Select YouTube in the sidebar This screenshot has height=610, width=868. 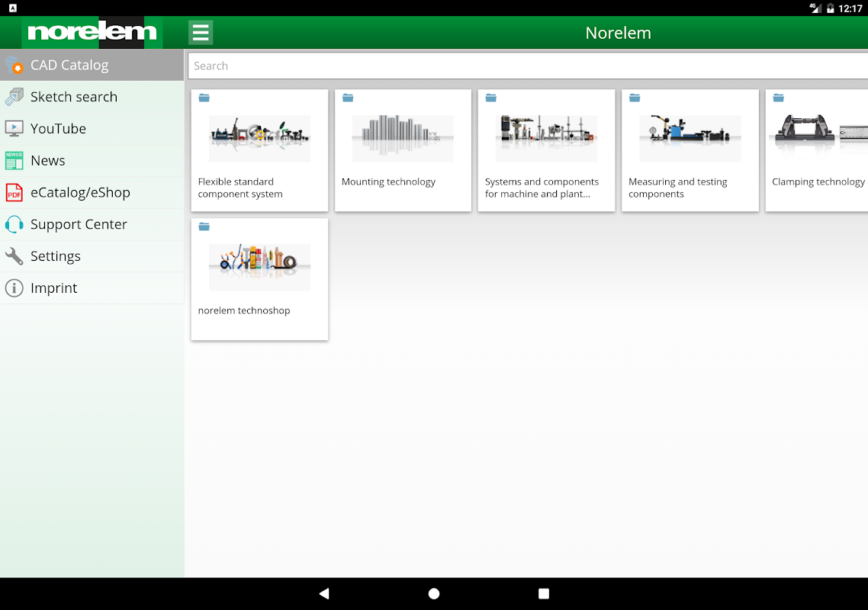(x=92, y=128)
